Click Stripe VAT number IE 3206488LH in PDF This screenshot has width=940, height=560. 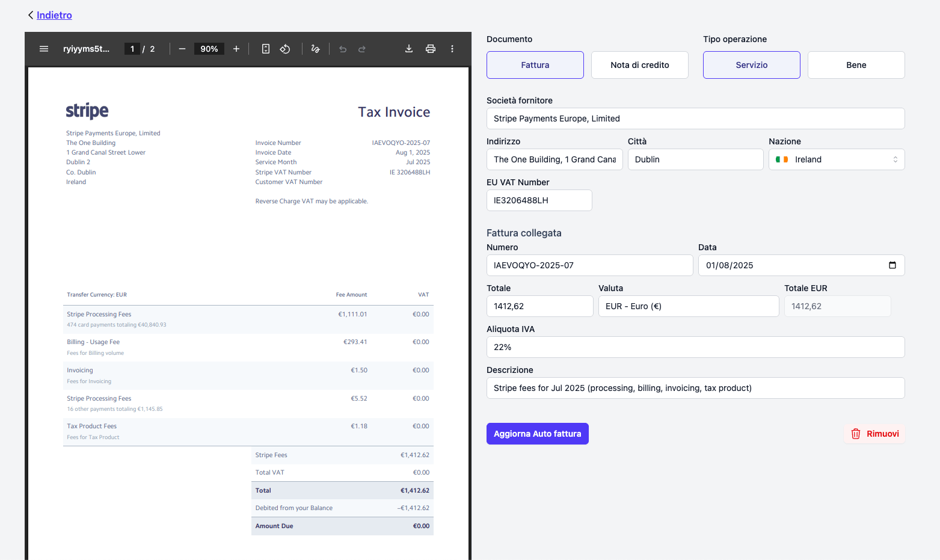[x=410, y=173]
